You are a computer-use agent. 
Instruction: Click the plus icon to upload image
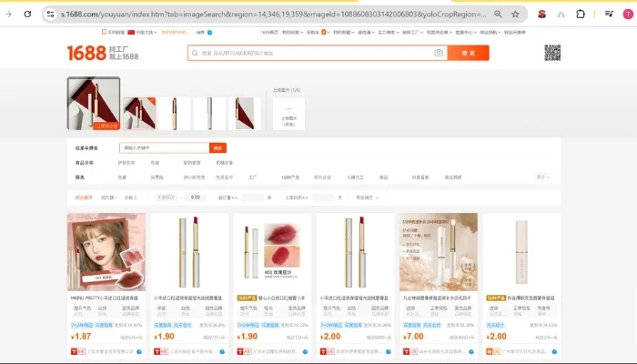coord(288,109)
